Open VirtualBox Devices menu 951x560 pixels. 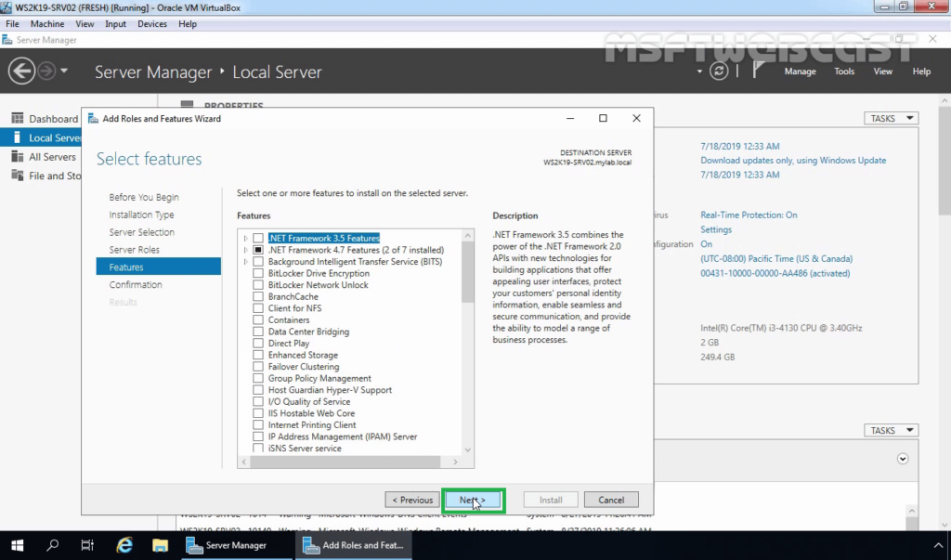pyautogui.click(x=152, y=23)
